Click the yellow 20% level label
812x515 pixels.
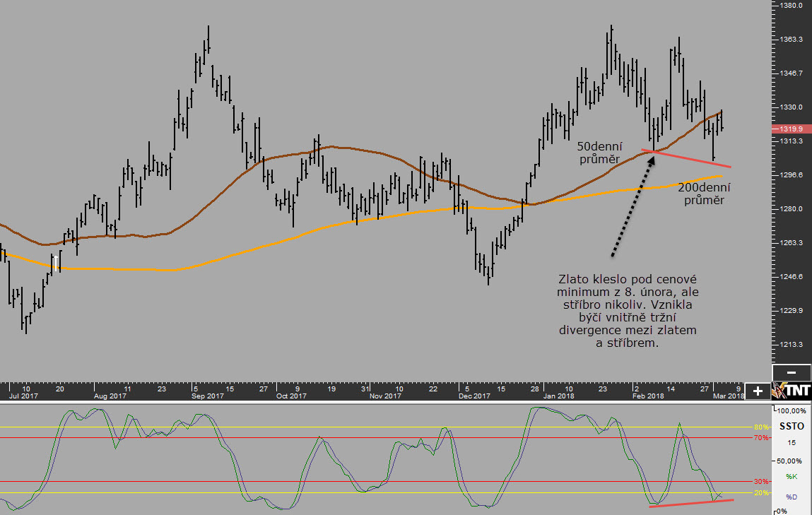coord(761,492)
